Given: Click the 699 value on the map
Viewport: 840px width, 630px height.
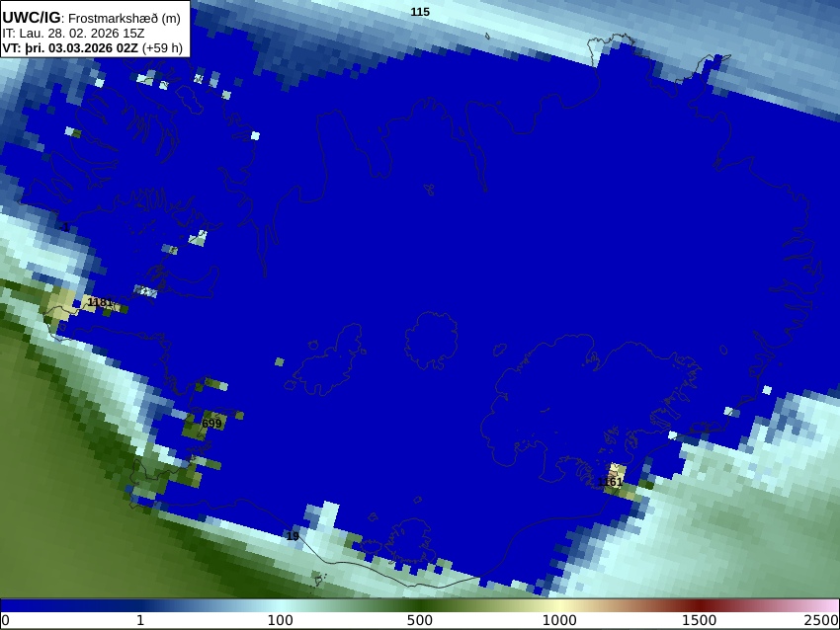Looking at the screenshot, I should pyautogui.click(x=211, y=424).
